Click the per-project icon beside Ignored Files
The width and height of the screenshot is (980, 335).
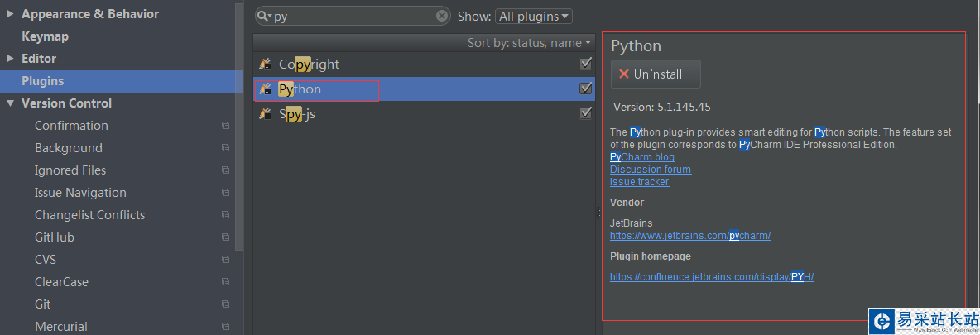pos(225,170)
